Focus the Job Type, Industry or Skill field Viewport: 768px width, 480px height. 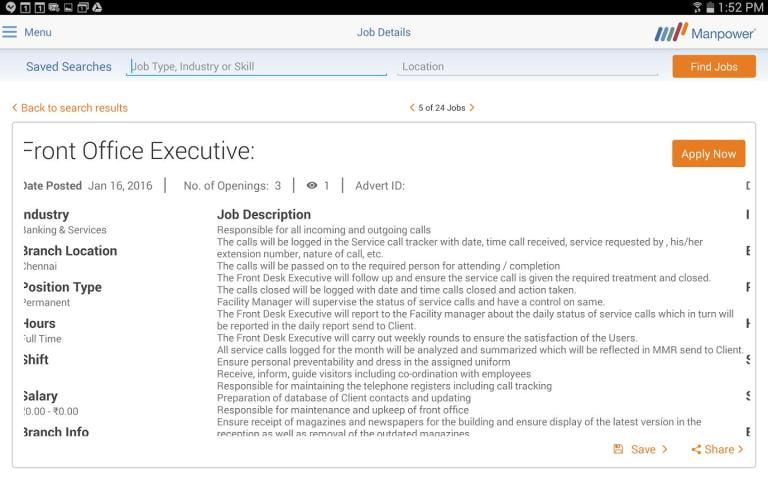click(x=256, y=67)
